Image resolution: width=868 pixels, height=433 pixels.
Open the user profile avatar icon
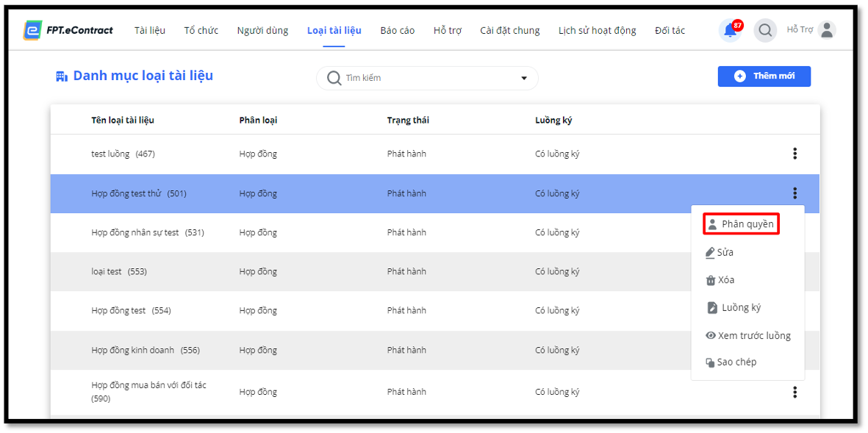pos(827,30)
